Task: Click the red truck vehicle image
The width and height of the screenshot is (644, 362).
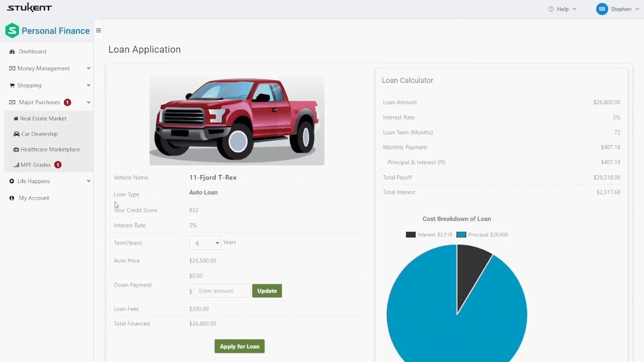Action: (237, 121)
